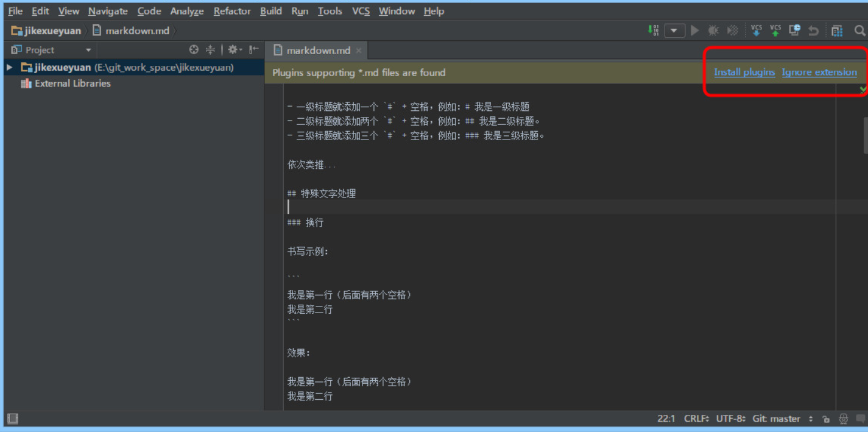868x432 pixels.
Task: Click the event log speech bubble icon
Action: [860, 419]
